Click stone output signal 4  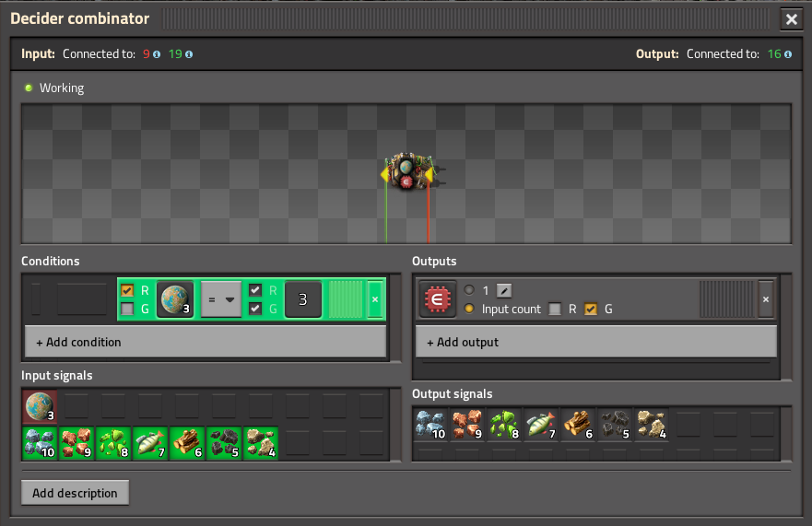click(652, 425)
